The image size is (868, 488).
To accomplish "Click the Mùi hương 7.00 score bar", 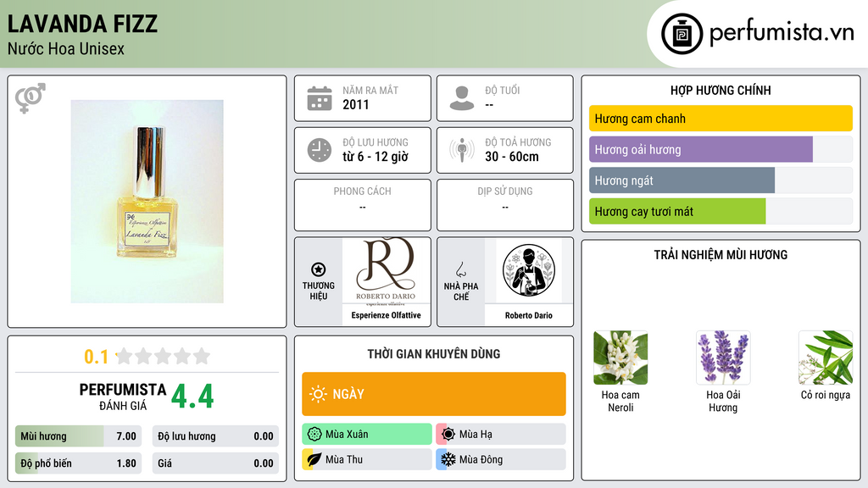I will (78, 436).
